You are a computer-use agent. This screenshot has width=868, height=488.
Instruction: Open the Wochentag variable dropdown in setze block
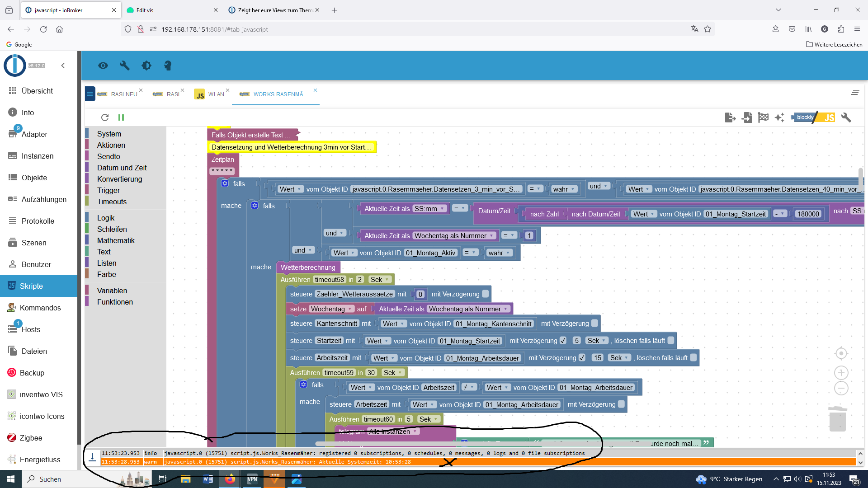(331, 309)
